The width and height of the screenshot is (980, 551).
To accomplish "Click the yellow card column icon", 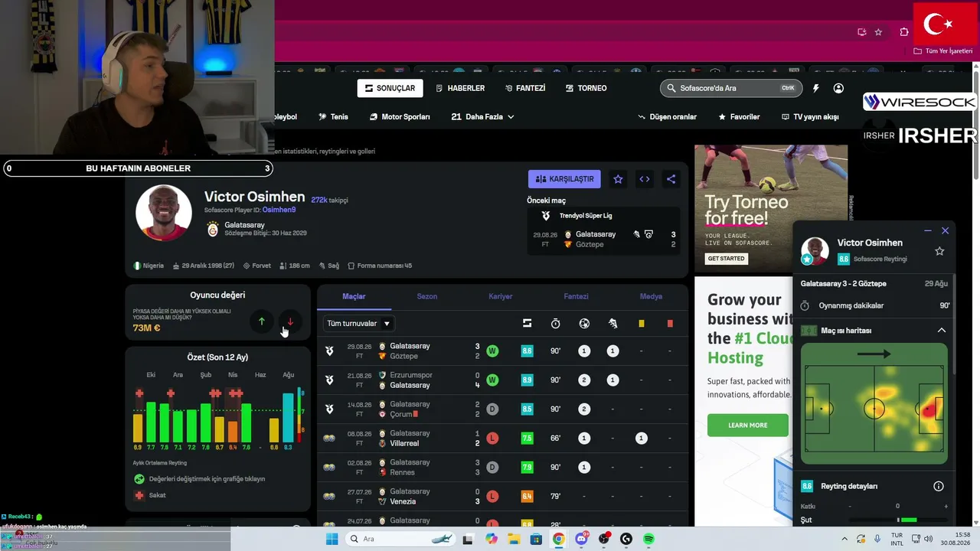I will click(x=642, y=324).
